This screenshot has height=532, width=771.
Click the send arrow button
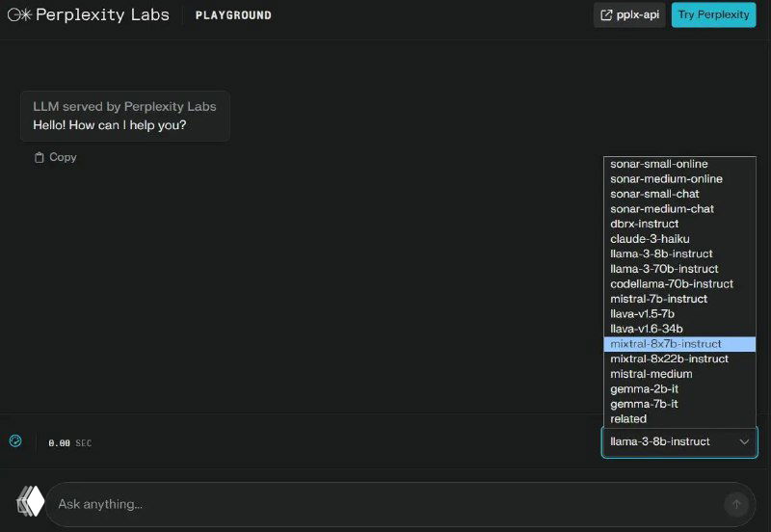point(736,504)
